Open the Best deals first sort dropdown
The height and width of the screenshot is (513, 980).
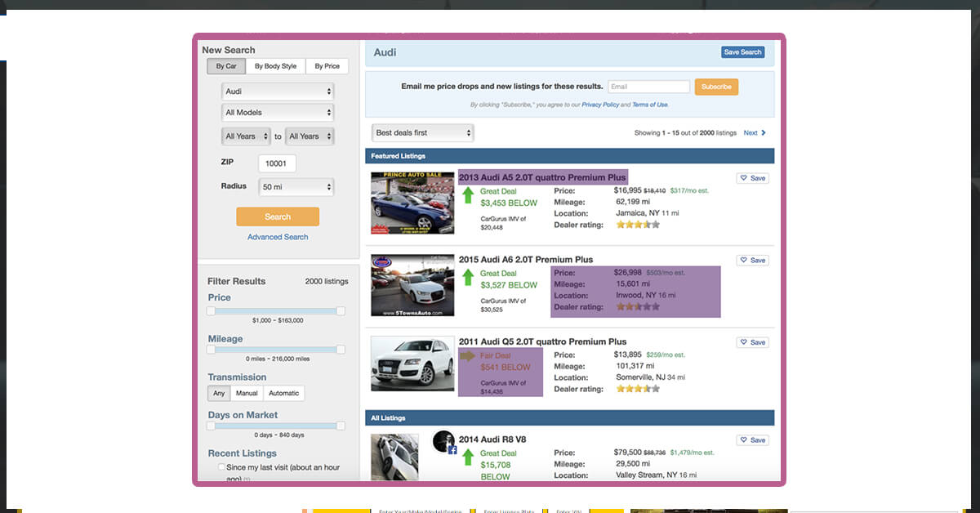[x=423, y=132]
